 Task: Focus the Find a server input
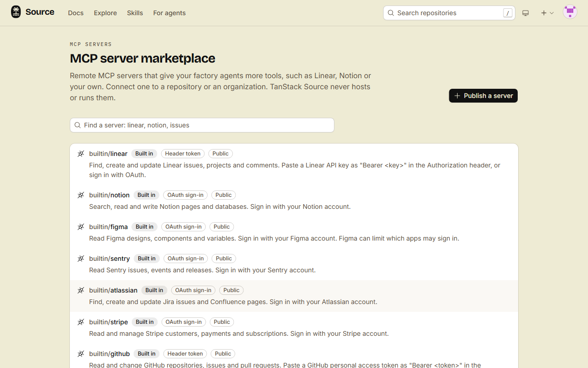pyautogui.click(x=202, y=125)
